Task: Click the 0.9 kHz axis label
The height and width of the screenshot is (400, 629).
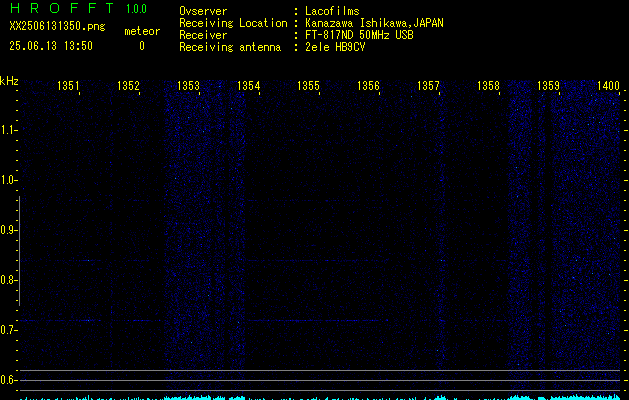Action: [7, 230]
